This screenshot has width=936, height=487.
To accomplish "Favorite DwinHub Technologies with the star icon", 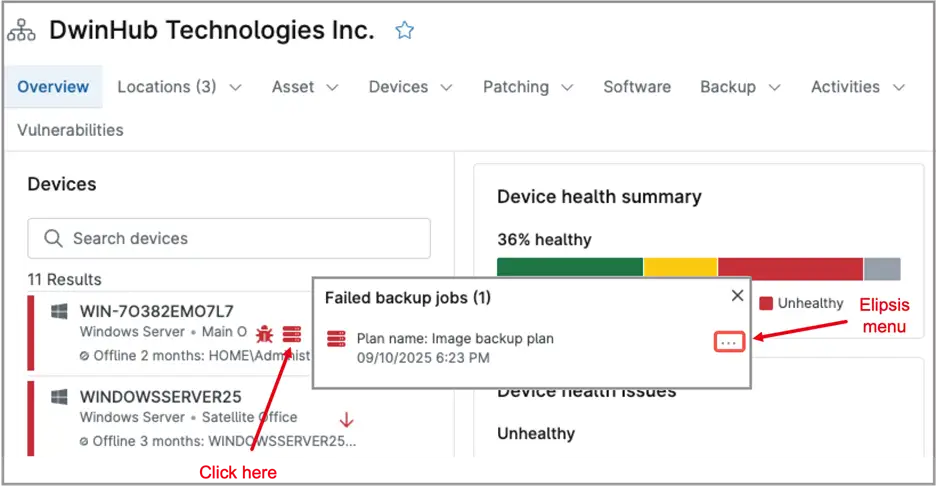I will [404, 30].
